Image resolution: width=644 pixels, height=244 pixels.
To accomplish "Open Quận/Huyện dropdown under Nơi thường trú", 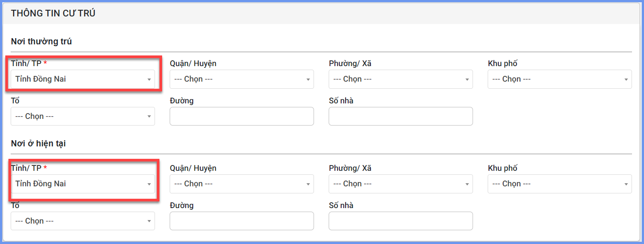I will [242, 79].
